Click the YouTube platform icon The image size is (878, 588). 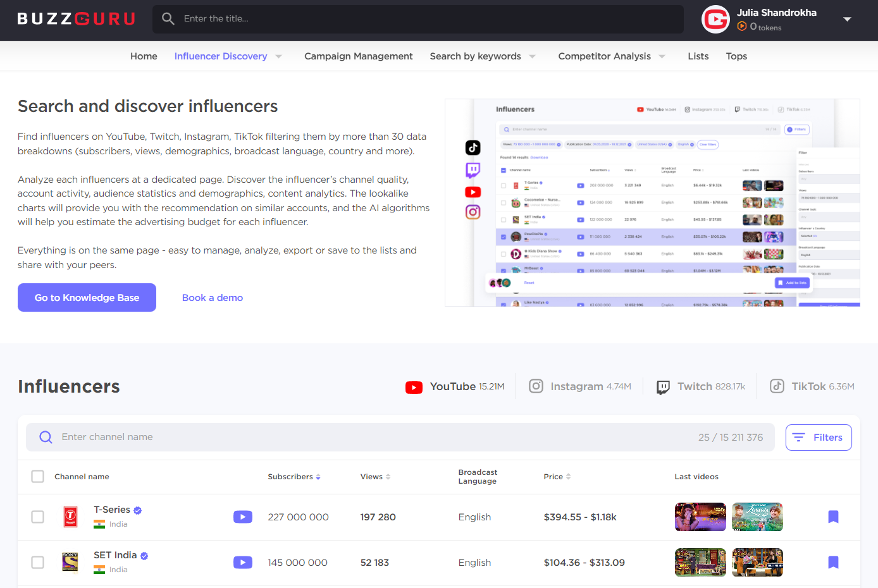pyautogui.click(x=414, y=387)
